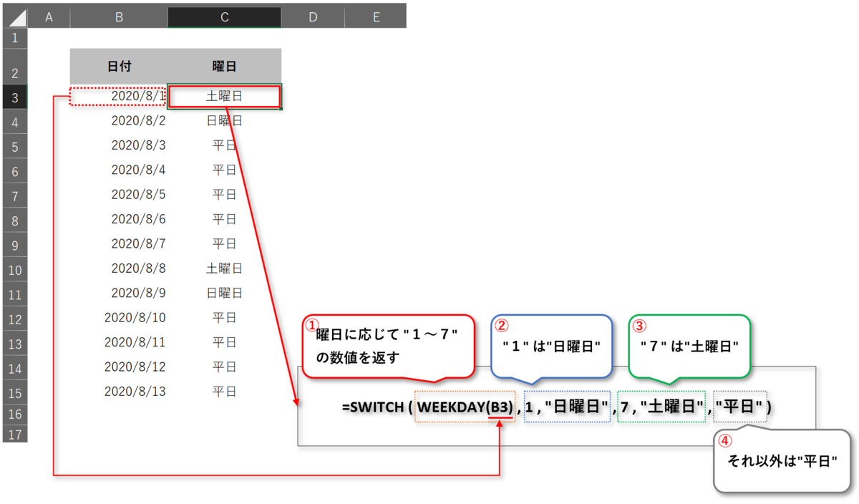Select the 日曜日 cell next to 2020/8/9

pos(223,292)
